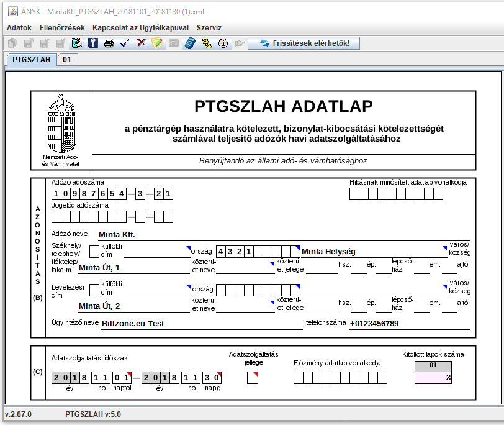Image resolution: width=504 pixels, height=425 pixels.
Task: Open the Adatok menu
Action: point(19,28)
